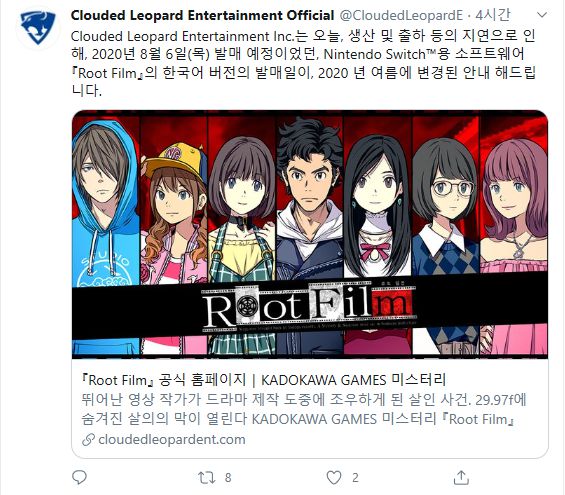The width and height of the screenshot is (565, 495).
Task: Click the tweet body text about Nintendo Switch
Action: click(x=303, y=63)
